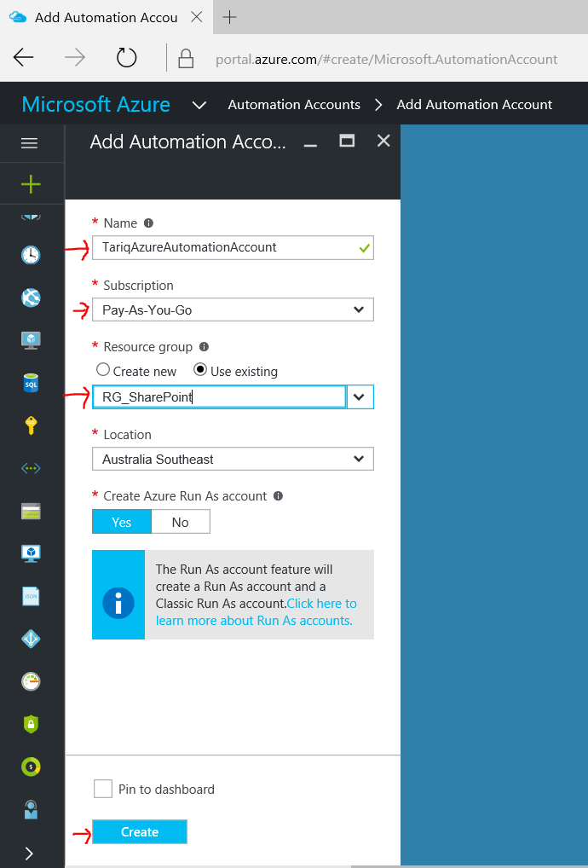Expand the Resource group dropdown arrow
The height and width of the screenshot is (868, 588).
click(360, 397)
